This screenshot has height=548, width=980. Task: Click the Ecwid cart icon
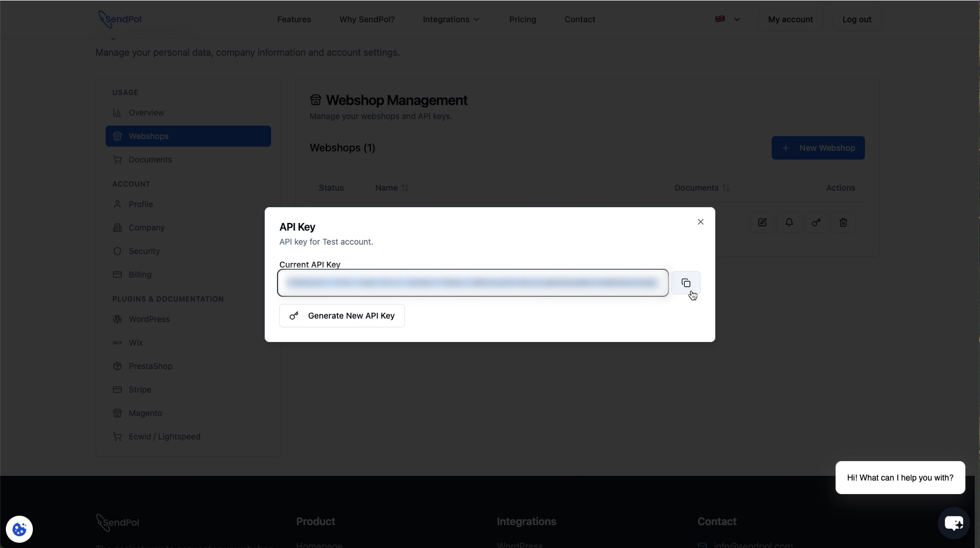click(117, 437)
